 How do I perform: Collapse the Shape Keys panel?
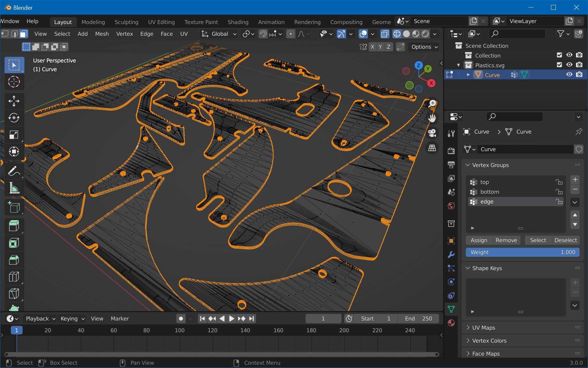[x=468, y=268]
